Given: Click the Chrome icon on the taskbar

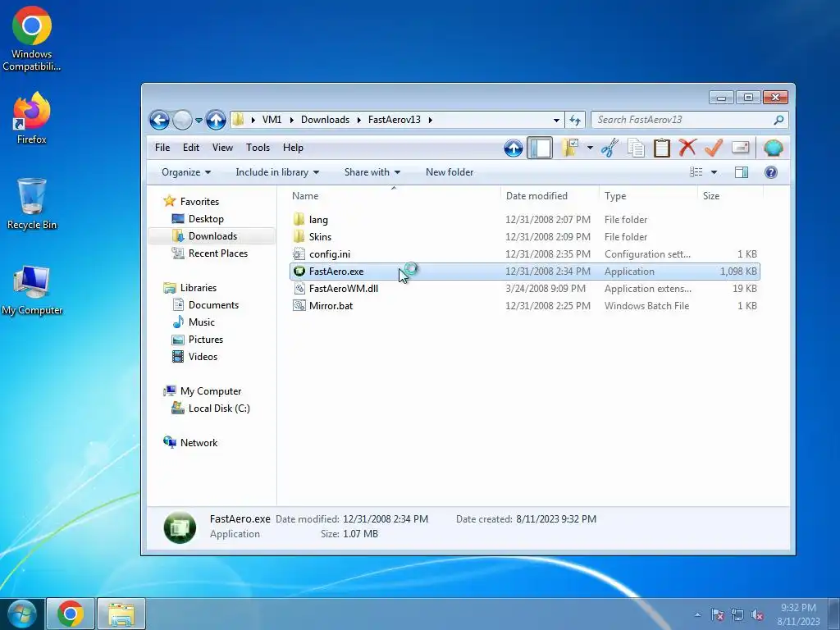Looking at the screenshot, I should click(x=71, y=614).
